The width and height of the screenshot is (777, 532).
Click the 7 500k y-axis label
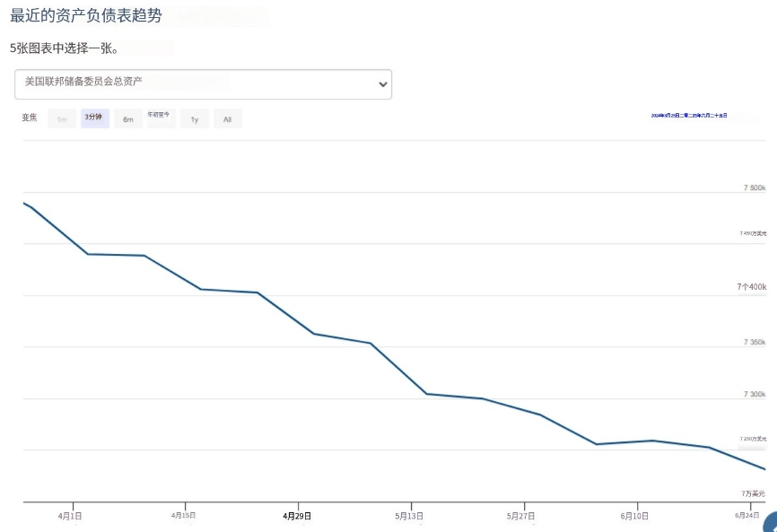754,188
